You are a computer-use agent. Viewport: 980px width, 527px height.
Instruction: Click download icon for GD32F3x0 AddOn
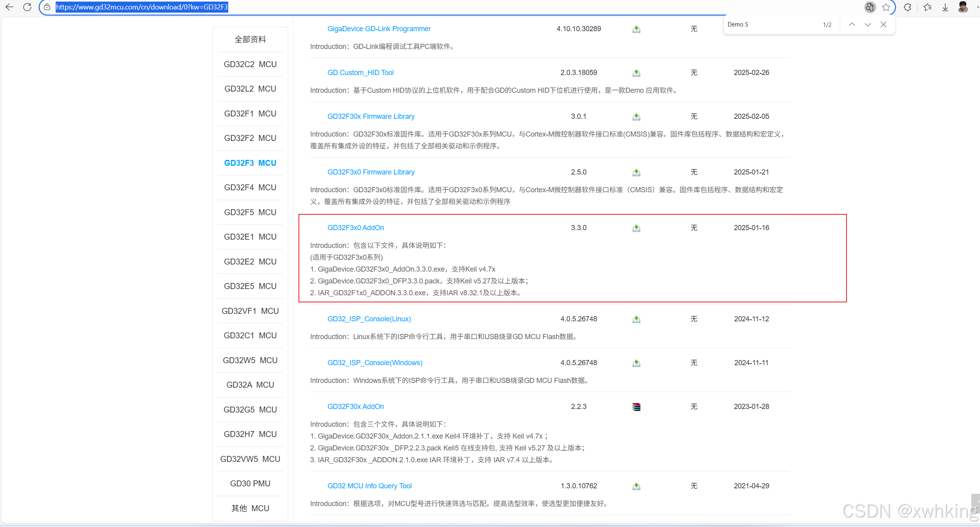(x=636, y=228)
